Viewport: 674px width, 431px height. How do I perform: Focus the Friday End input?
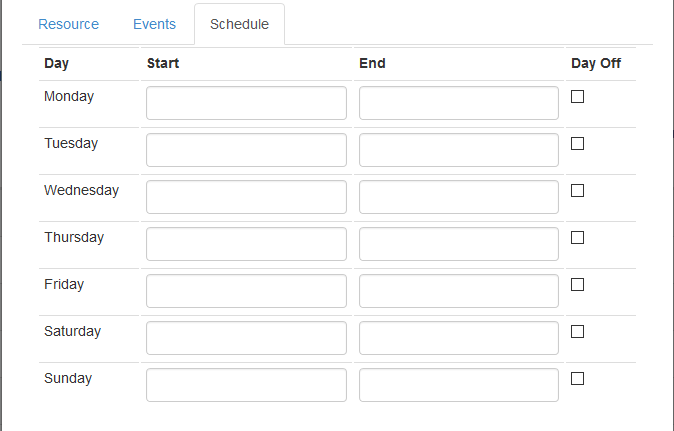click(x=458, y=291)
